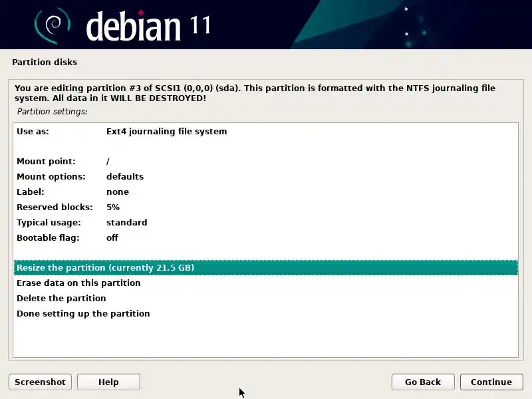Image resolution: width=532 pixels, height=399 pixels.
Task: Select the 'Label: none' row
Action: [265, 192]
